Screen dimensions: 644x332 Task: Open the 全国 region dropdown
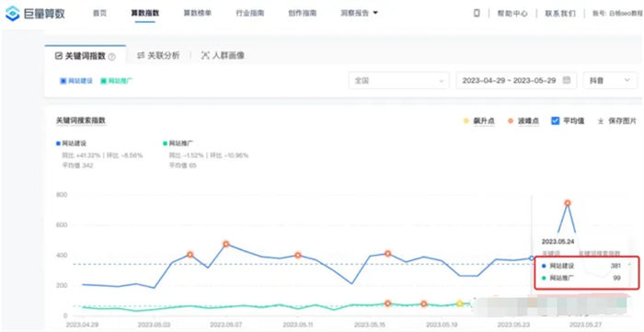click(398, 80)
